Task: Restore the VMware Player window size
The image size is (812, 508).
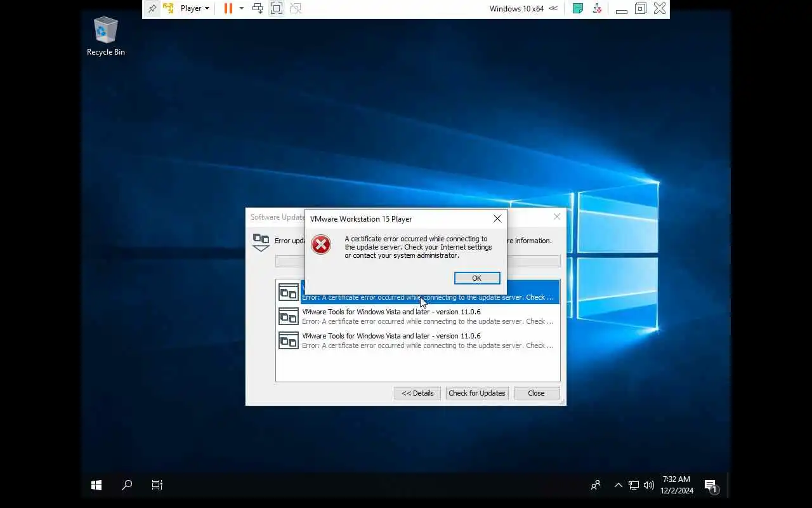Action: [x=641, y=8]
